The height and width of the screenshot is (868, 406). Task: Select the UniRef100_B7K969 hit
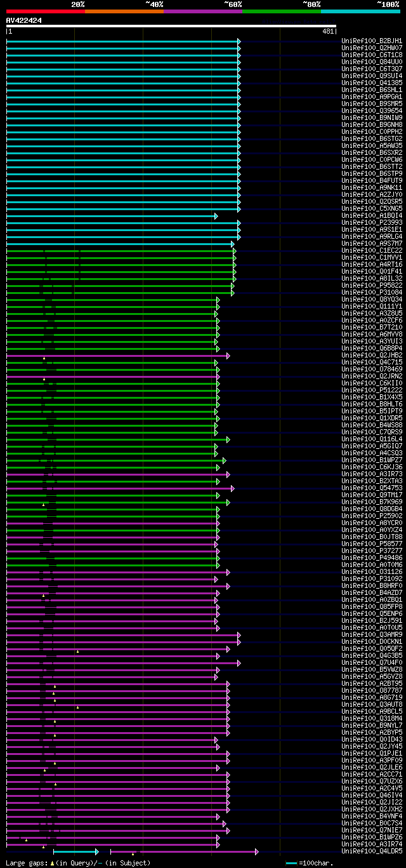pyautogui.click(x=372, y=502)
